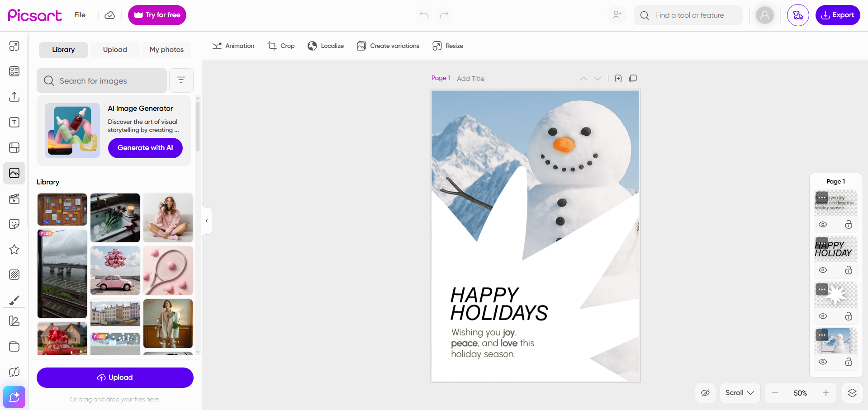
Task: Zoom in with the plus button
Action: (x=826, y=393)
